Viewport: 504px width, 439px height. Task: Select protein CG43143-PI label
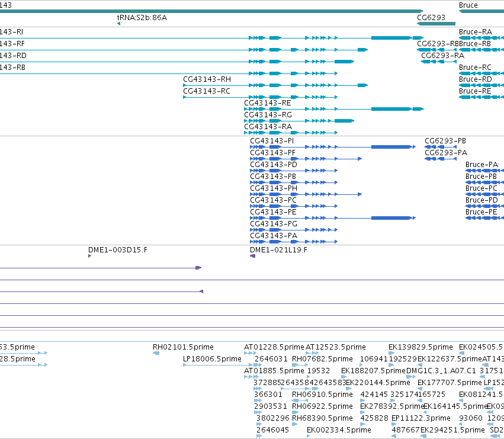coord(272,141)
